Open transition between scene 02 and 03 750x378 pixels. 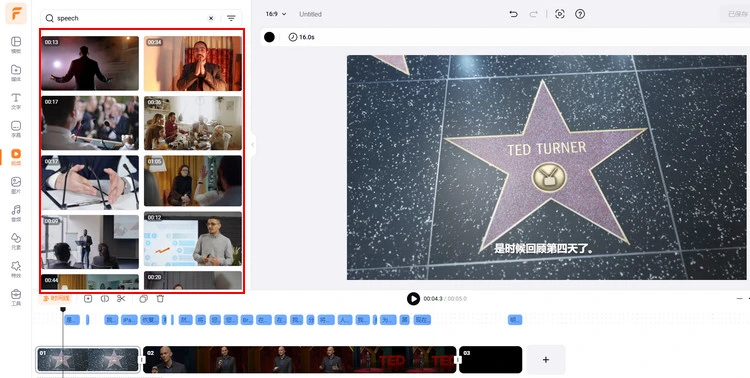[x=458, y=360]
